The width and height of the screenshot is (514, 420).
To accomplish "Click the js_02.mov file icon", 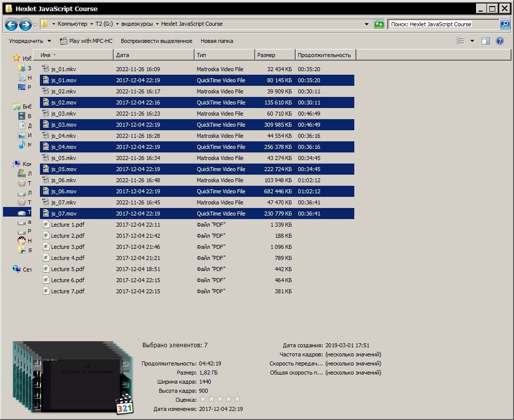I will coord(45,102).
